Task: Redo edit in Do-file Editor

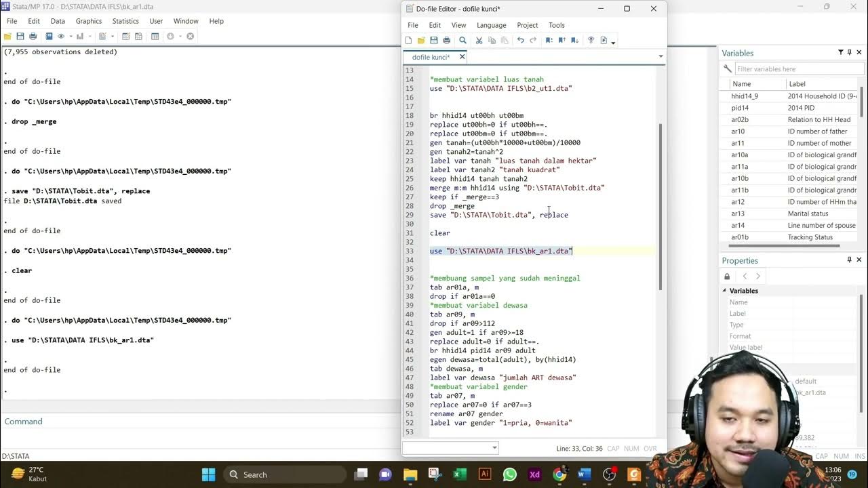Action: (x=533, y=41)
